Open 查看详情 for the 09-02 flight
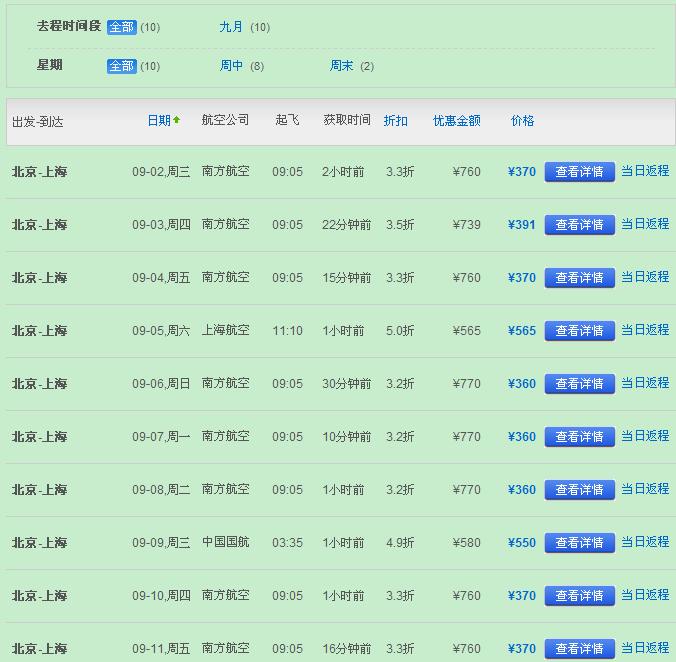676x662 pixels. point(579,172)
